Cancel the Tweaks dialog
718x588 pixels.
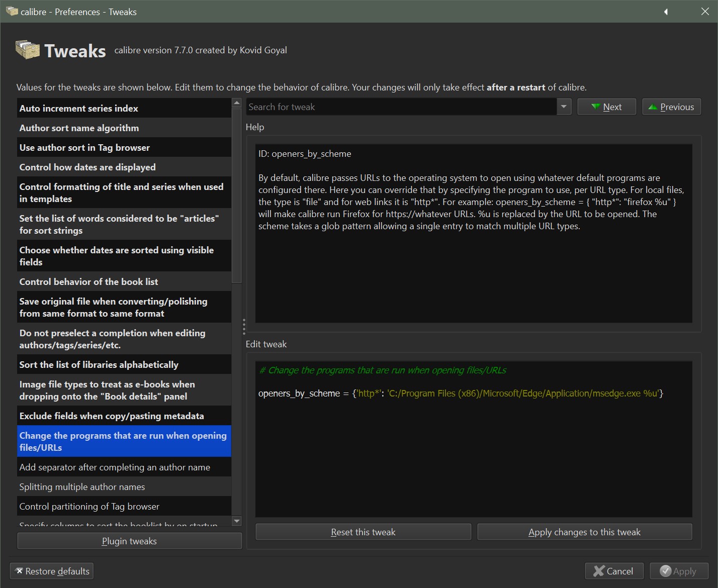(x=614, y=571)
